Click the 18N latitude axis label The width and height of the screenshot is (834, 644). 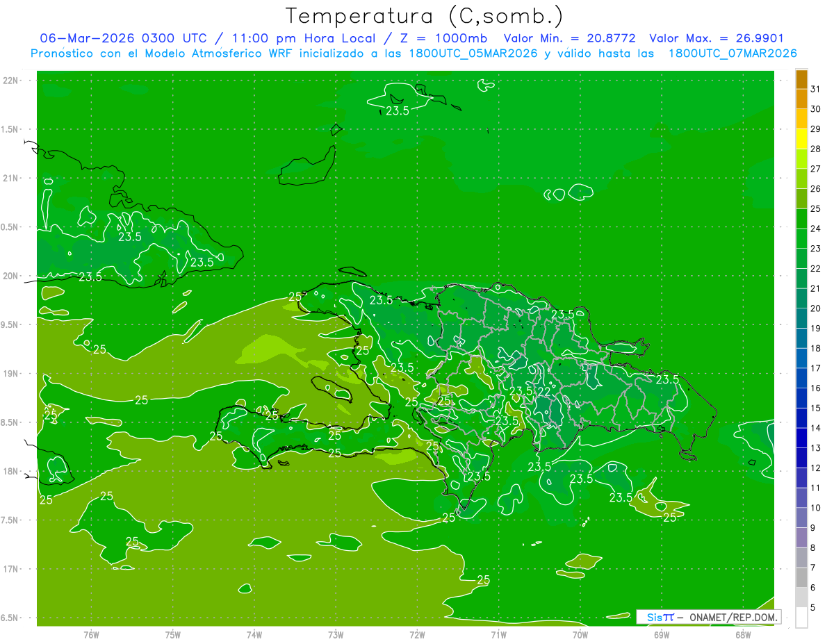[x=12, y=471]
